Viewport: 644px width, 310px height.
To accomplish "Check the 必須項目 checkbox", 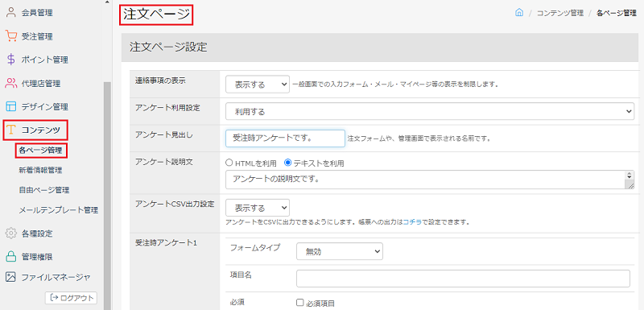I will [x=299, y=303].
